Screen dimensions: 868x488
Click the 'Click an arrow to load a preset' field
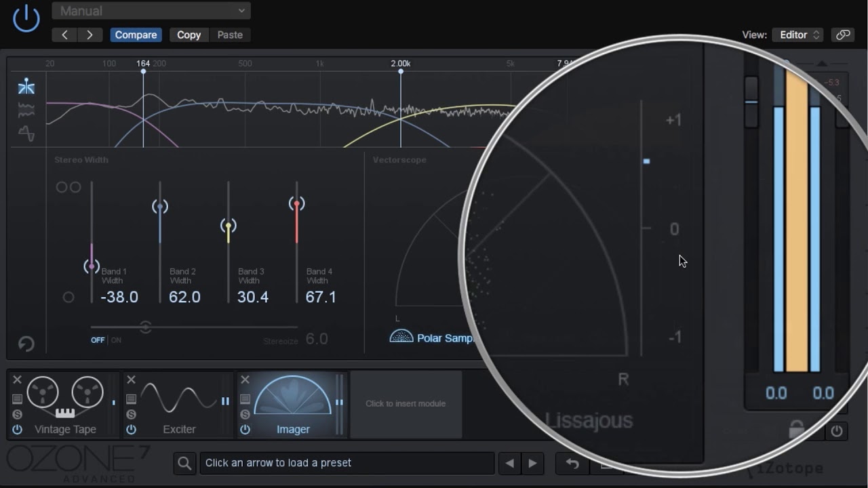(x=347, y=463)
